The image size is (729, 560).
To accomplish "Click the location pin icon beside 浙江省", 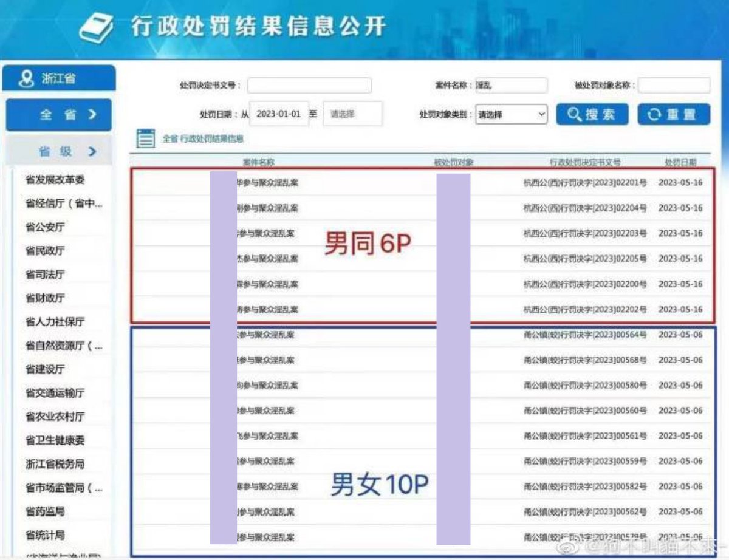I will 26,78.
